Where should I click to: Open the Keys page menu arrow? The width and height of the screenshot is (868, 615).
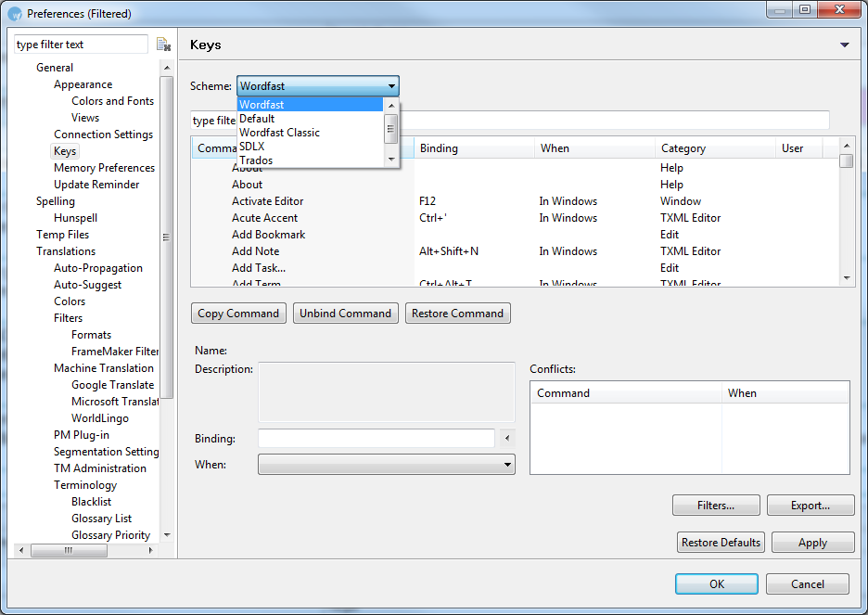pos(844,45)
